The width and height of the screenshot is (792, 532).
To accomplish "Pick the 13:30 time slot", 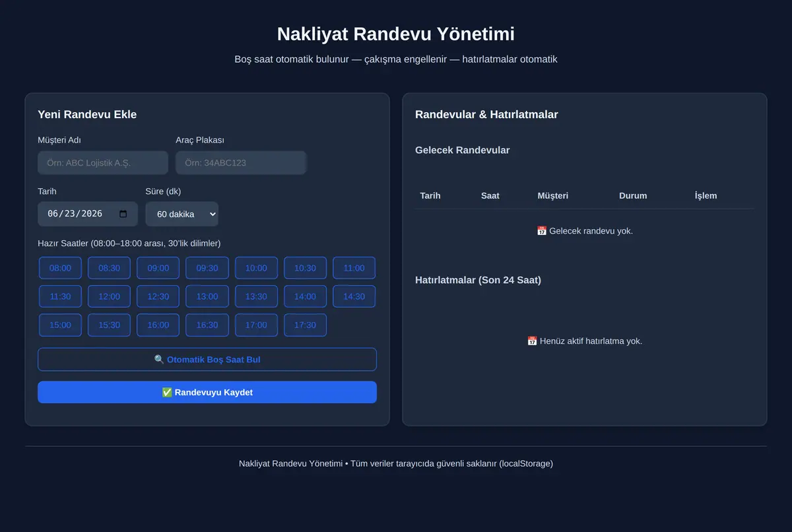I will 256,296.
